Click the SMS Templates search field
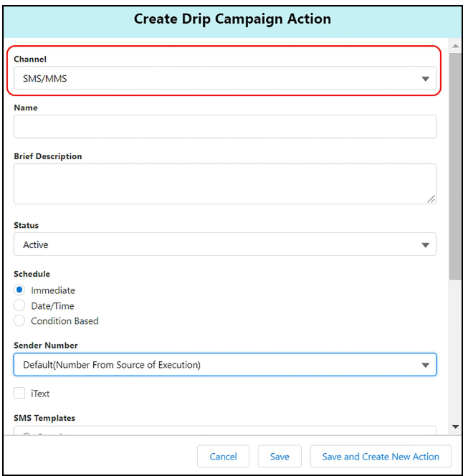This screenshot has height=476, width=463. click(x=224, y=432)
